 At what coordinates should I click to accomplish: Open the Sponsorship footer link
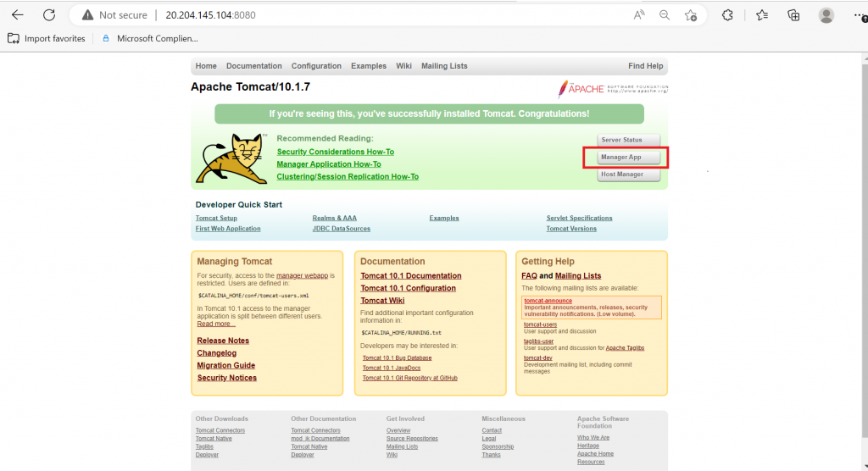tap(498, 446)
